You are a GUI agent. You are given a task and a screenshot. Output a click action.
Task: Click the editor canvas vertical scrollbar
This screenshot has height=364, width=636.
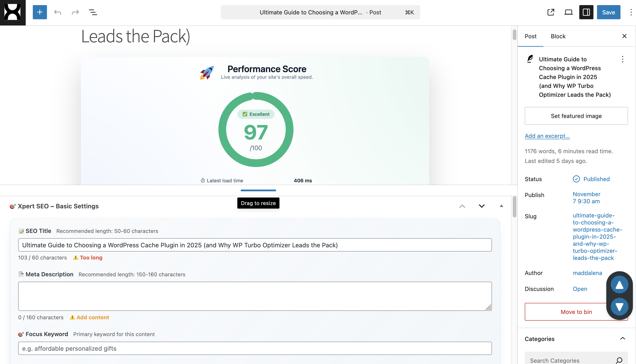pyautogui.click(x=514, y=35)
